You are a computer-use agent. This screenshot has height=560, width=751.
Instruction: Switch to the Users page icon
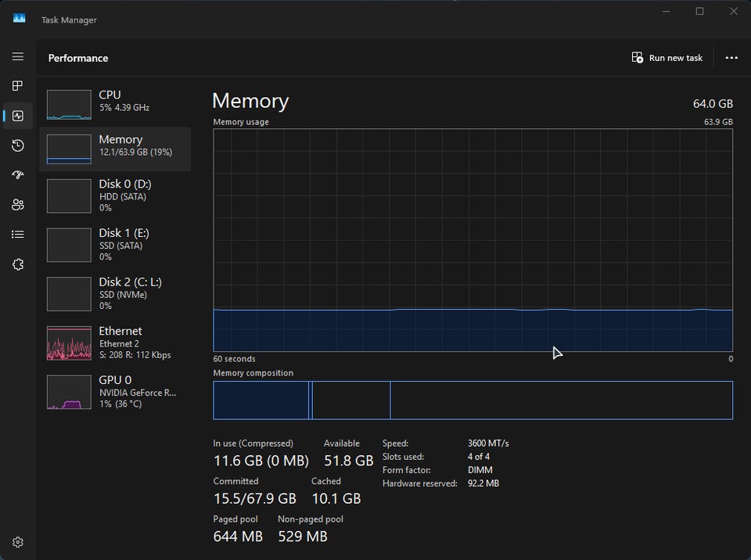click(18, 205)
